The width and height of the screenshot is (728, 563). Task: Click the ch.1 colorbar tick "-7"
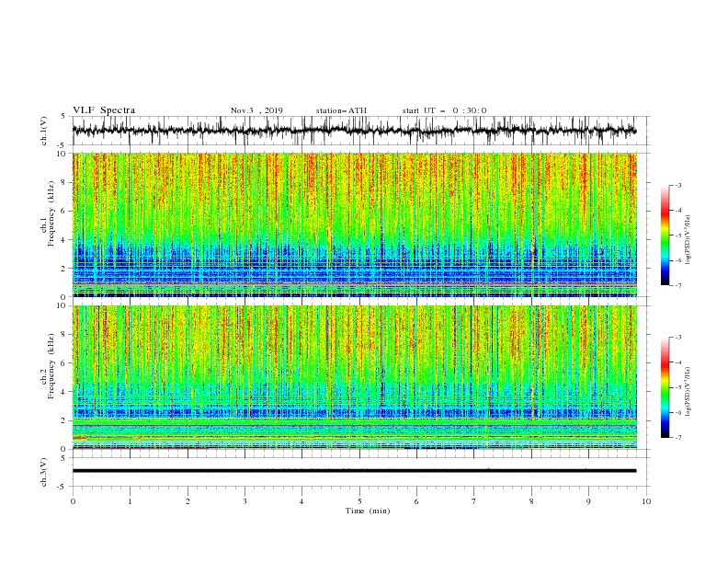(x=677, y=285)
